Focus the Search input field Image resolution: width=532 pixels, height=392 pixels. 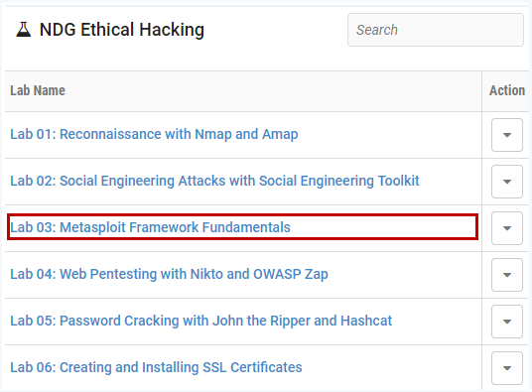[436, 30]
